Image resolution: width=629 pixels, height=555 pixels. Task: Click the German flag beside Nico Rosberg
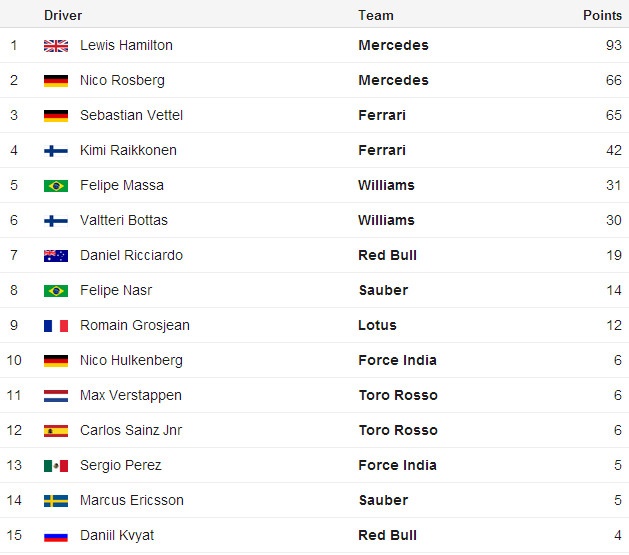click(56, 80)
